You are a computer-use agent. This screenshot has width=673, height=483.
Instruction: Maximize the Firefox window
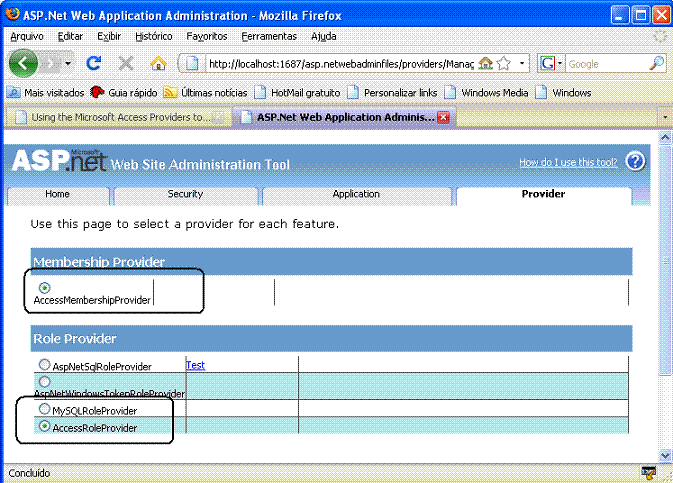point(641,15)
